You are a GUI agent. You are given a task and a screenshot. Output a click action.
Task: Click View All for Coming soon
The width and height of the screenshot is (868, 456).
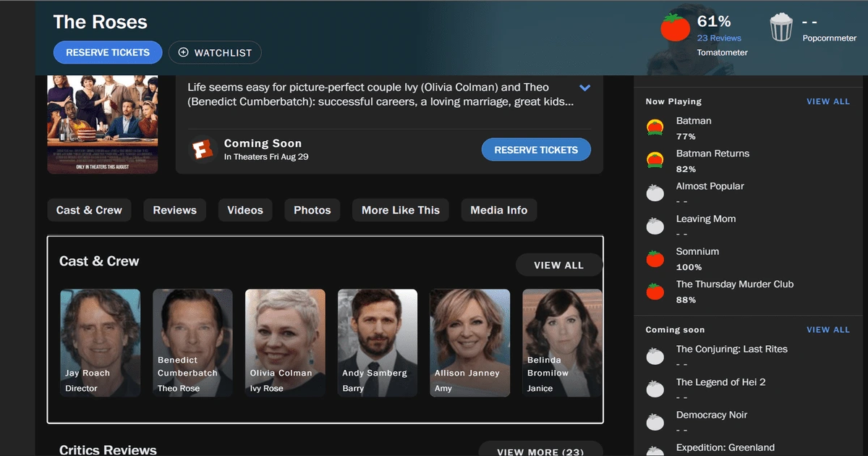pyautogui.click(x=828, y=329)
